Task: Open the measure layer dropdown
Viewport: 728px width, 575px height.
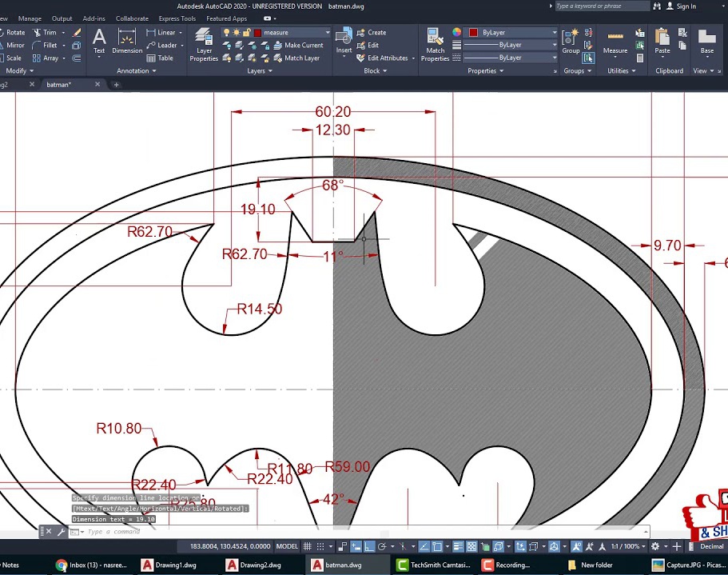Action: [327, 33]
